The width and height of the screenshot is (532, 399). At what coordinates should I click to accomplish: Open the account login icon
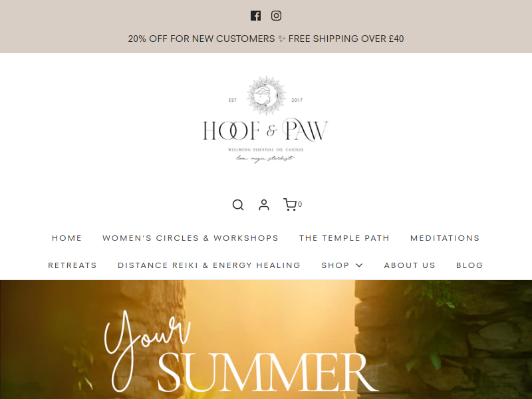point(264,205)
